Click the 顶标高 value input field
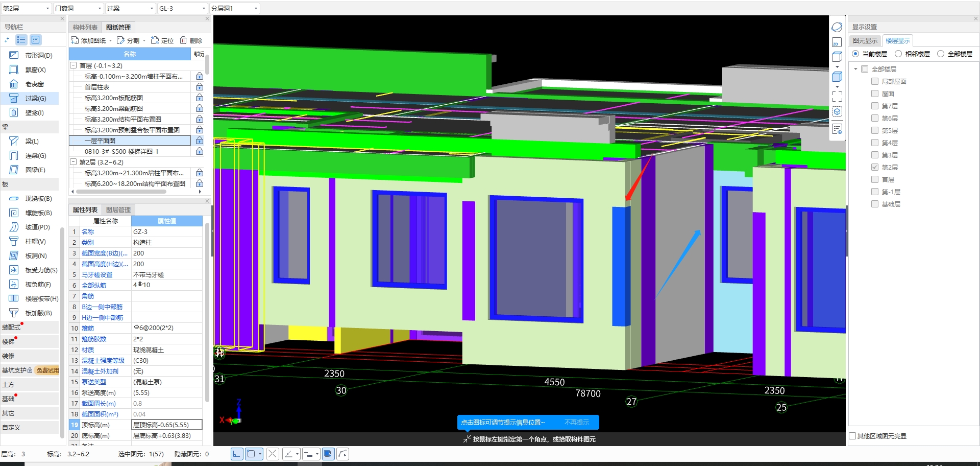 167,425
